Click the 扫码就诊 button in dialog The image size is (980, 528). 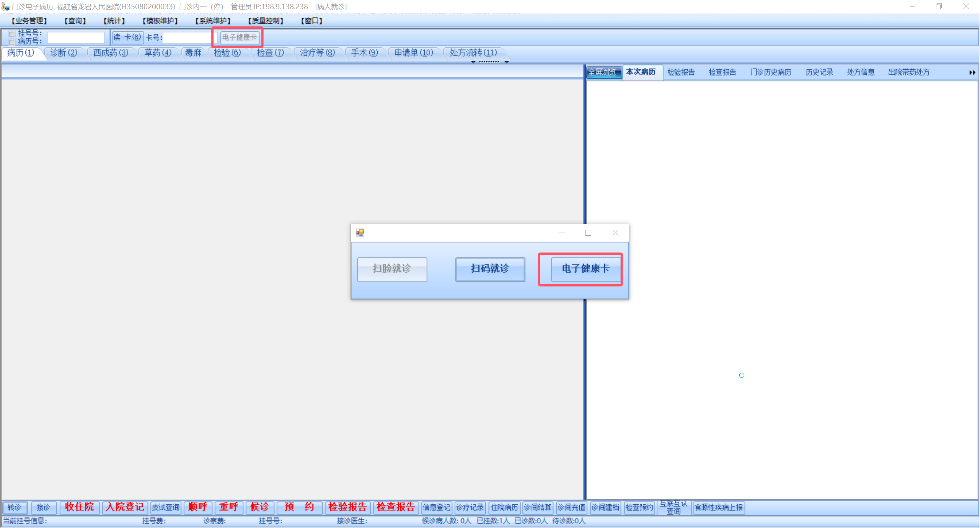[490, 269]
